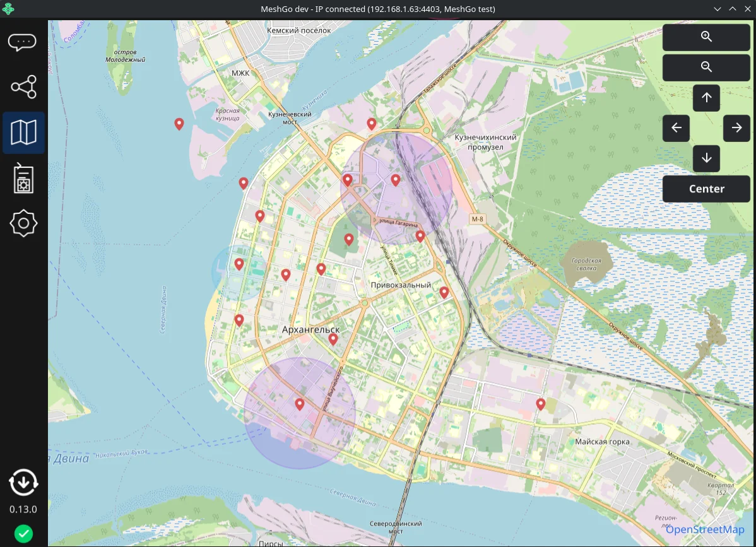Click the Кемский посёлок label
756x547 pixels.
coord(299,30)
